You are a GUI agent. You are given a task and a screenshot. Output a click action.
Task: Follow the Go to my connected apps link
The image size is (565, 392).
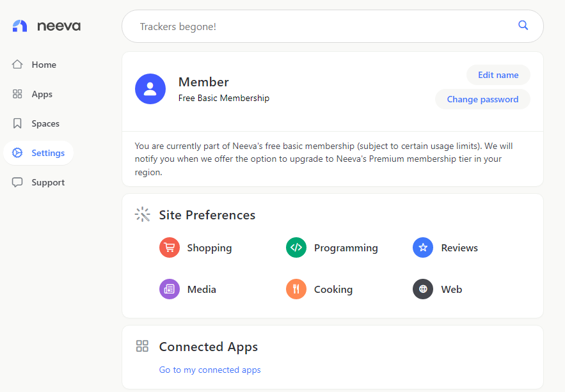(x=210, y=370)
